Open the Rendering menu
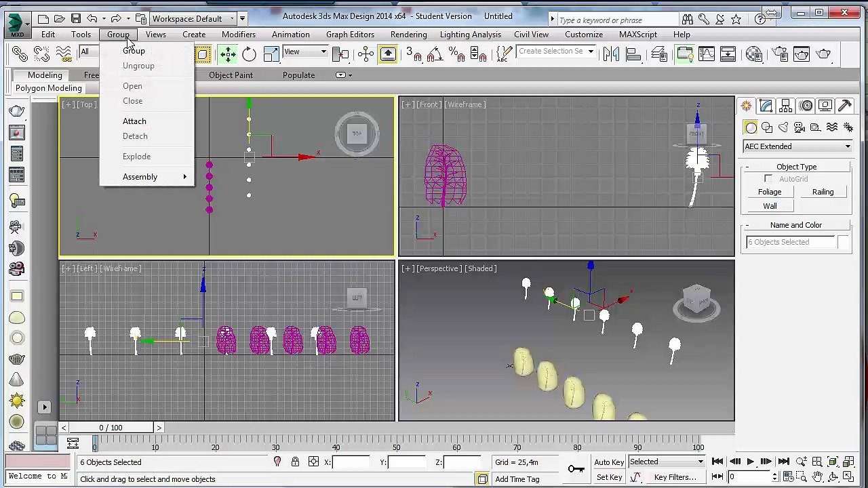Screen dimensions: 868x488 [408, 35]
